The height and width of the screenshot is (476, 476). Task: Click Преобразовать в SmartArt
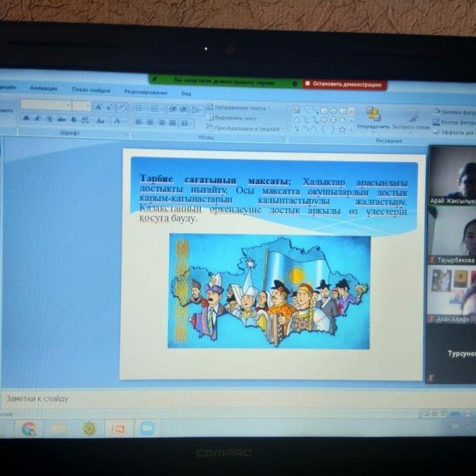click(x=245, y=128)
